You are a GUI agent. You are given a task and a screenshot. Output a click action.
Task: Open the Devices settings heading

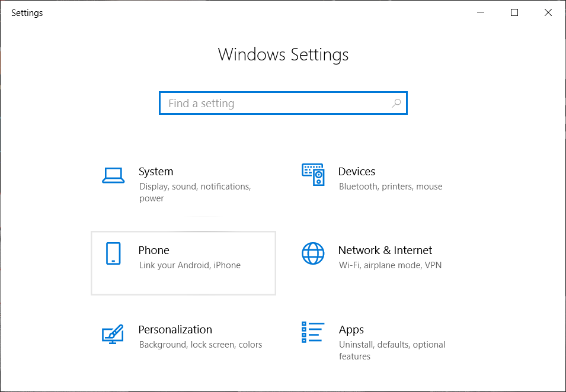click(x=356, y=172)
